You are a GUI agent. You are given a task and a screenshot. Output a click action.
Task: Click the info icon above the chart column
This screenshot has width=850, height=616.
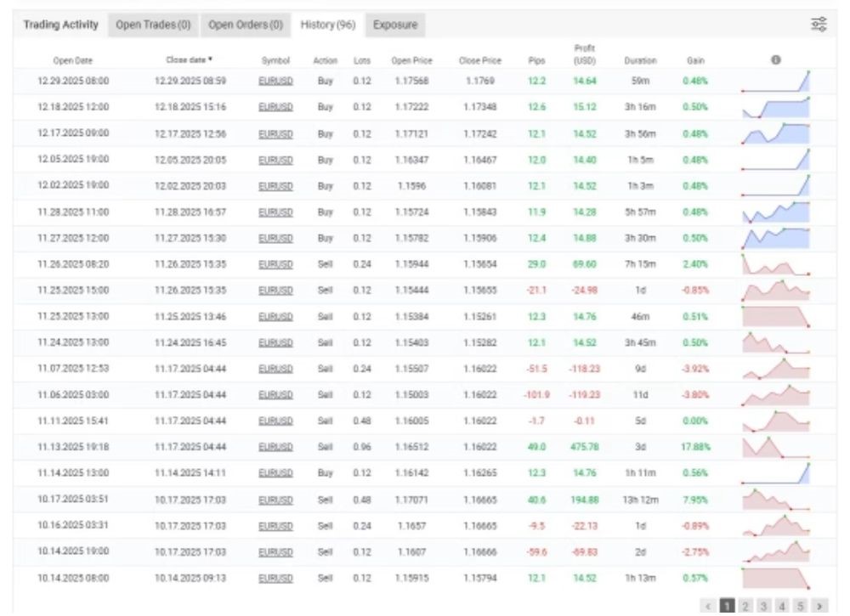click(x=776, y=60)
